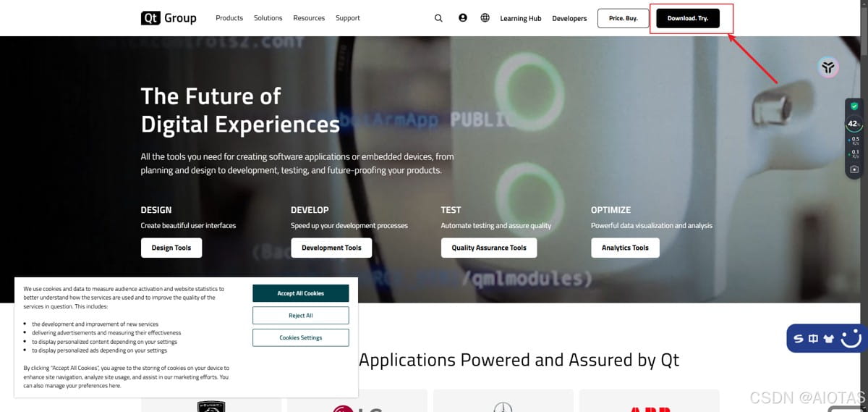Click "Powerful data visualization and analysis" text
The width and height of the screenshot is (868, 412).
(652, 225)
